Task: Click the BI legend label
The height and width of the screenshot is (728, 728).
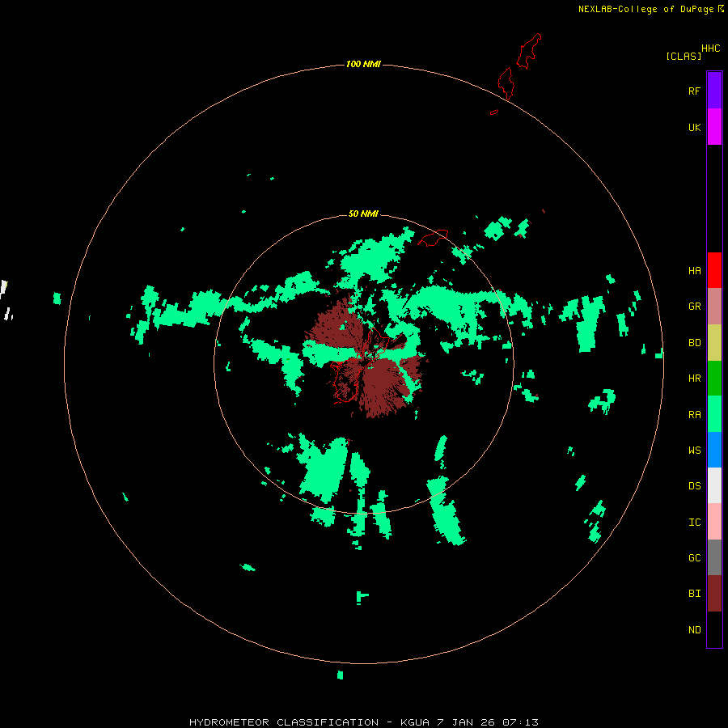Action: tap(694, 594)
